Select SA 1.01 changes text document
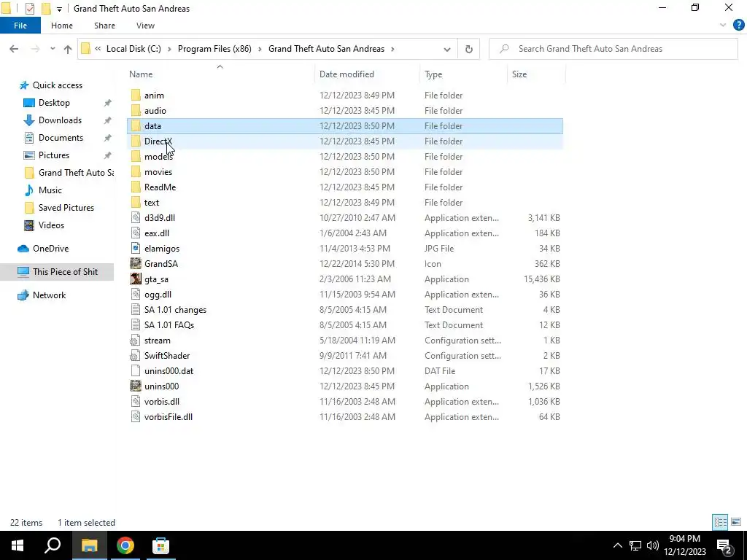Viewport: 747px width, 560px height. tap(175, 310)
